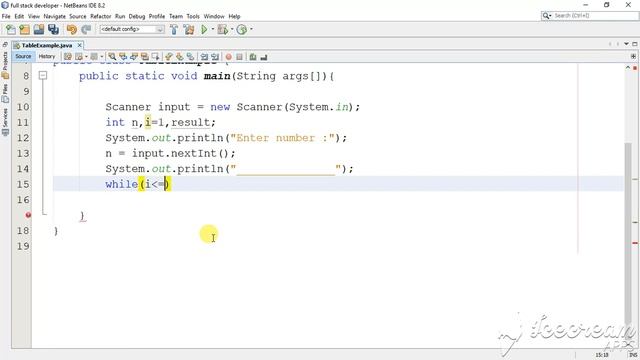Open the Help menu
640x360 pixels.
(234, 16)
